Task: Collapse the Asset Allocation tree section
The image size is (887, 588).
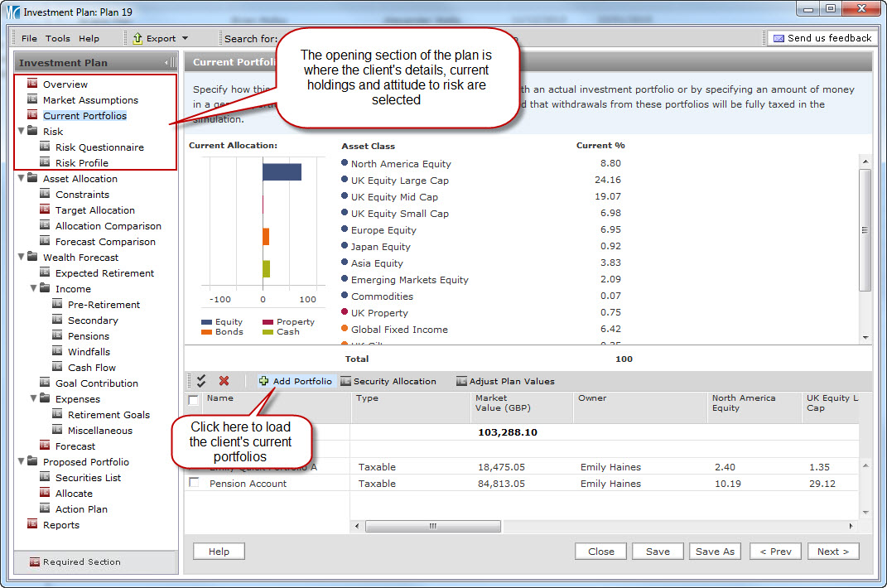Action: [21, 179]
